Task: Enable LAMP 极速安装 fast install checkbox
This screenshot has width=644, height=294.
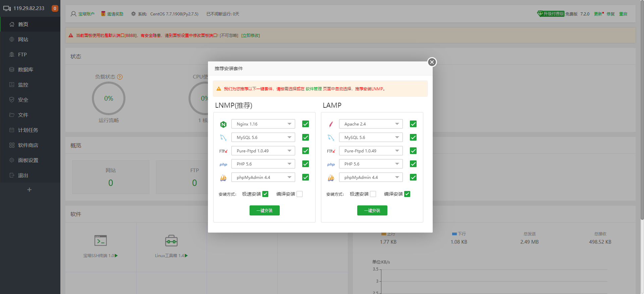Action: pos(373,194)
